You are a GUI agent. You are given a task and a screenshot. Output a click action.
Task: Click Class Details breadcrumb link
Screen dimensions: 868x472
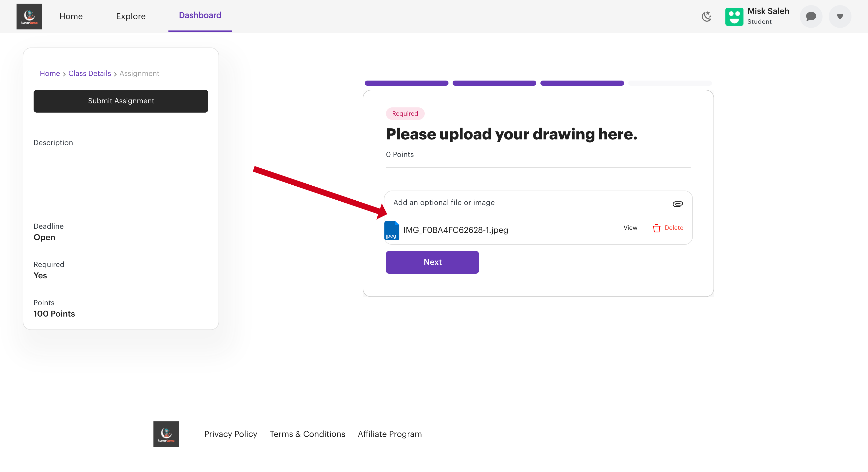[x=90, y=73]
